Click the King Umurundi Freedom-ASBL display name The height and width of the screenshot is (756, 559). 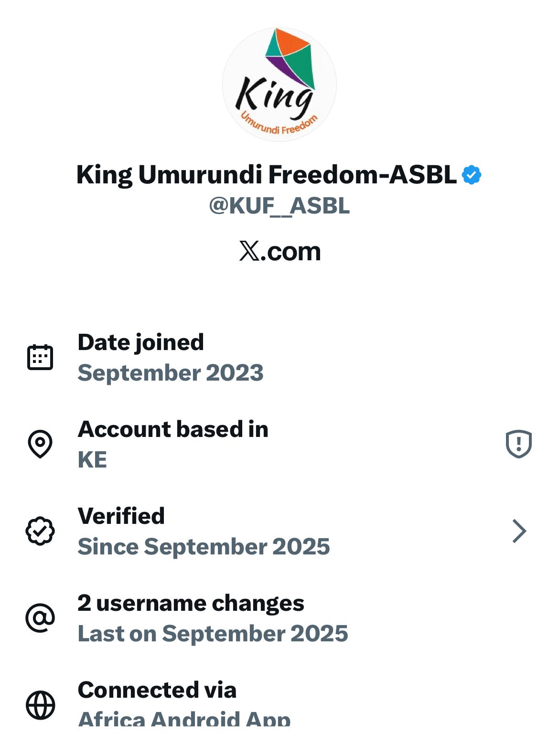[x=266, y=175]
